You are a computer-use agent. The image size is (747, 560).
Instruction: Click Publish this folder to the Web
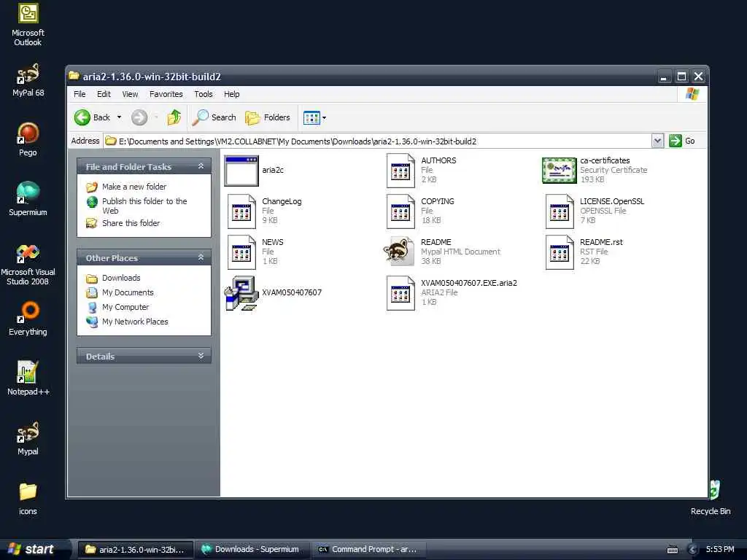pyautogui.click(x=144, y=206)
